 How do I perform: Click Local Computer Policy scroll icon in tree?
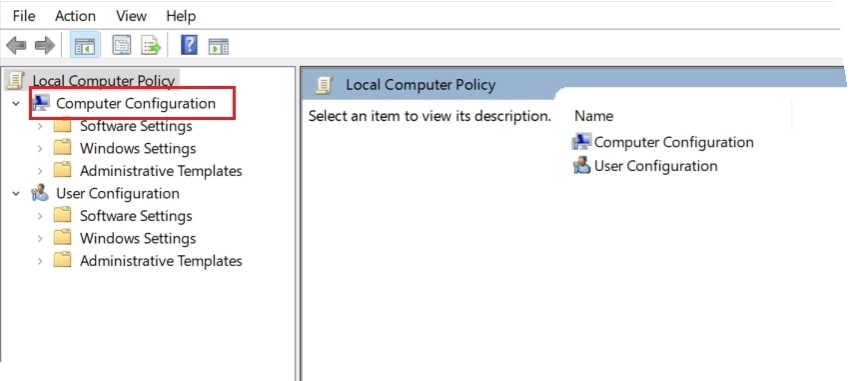(x=16, y=80)
